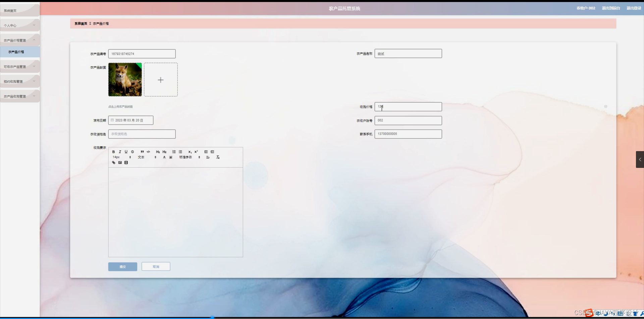Click the 发布日期 date field

point(131,120)
